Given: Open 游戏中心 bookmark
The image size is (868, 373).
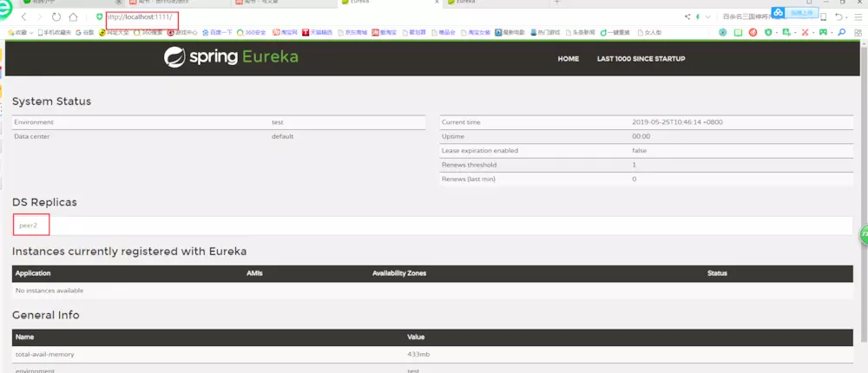Looking at the screenshot, I should (182, 33).
